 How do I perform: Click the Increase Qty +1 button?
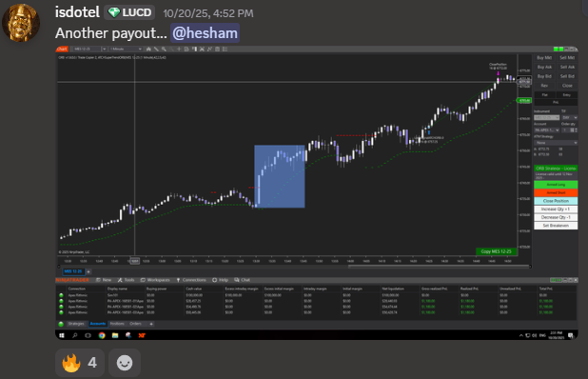(556, 209)
